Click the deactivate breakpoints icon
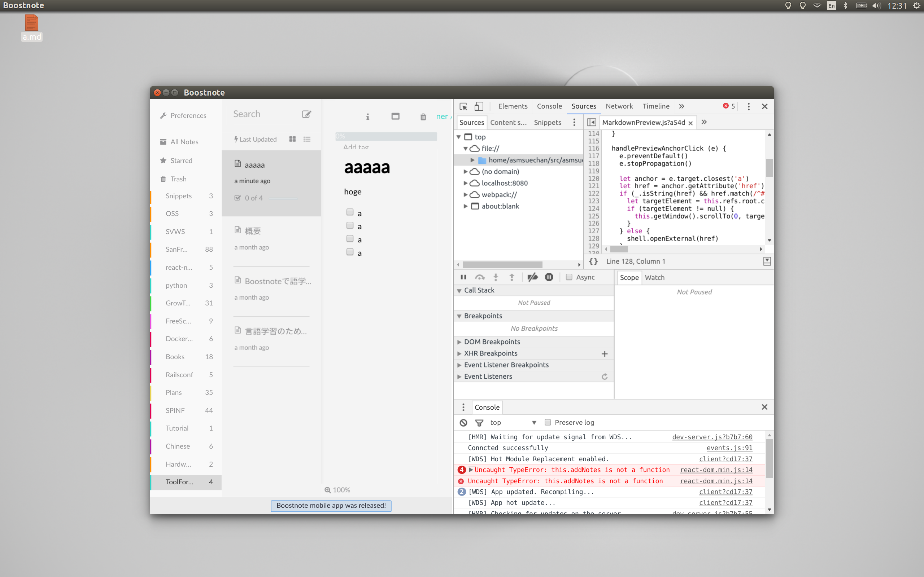The image size is (924, 577). click(x=532, y=277)
